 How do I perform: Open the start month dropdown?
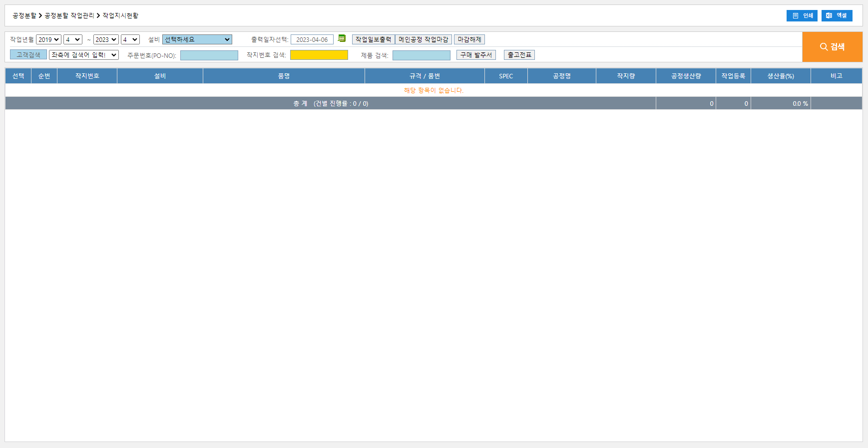[x=72, y=39]
